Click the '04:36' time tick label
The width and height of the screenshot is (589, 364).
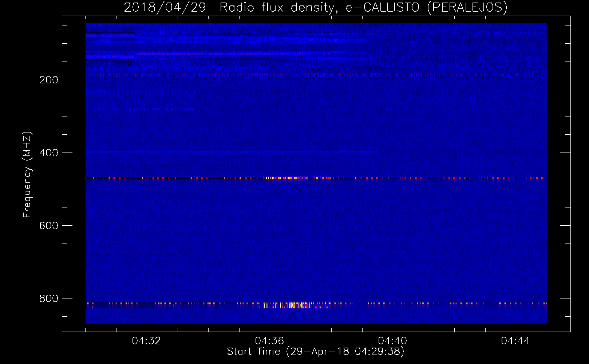click(x=269, y=341)
